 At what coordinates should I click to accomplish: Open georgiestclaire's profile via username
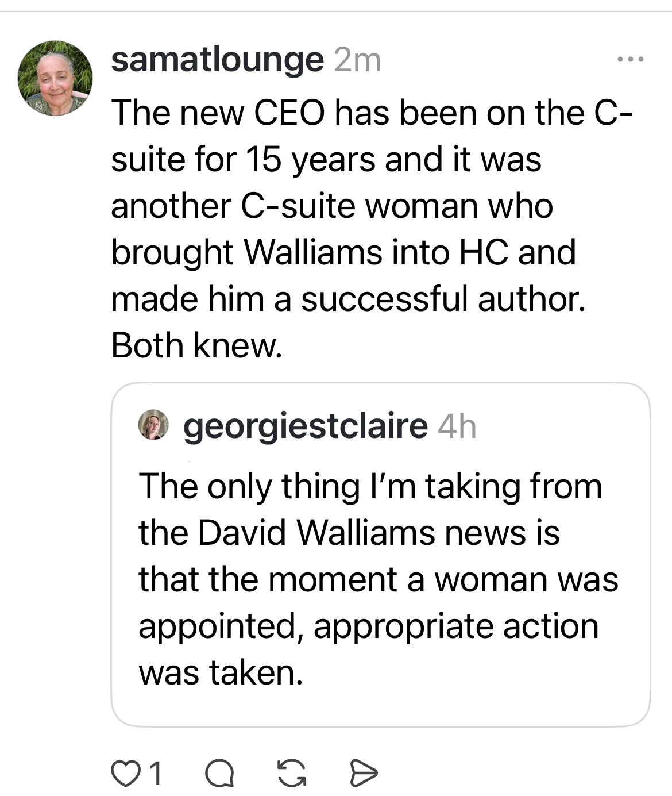[305, 426]
